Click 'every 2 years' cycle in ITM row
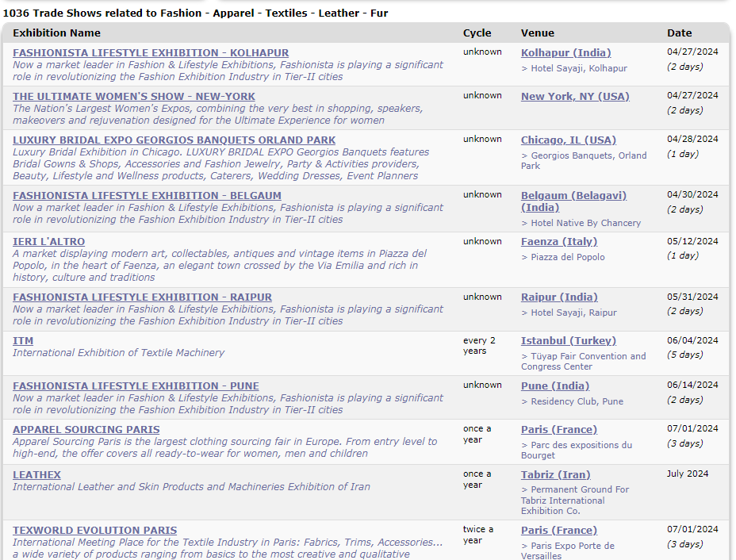This screenshot has height=560, width=736. tap(479, 346)
